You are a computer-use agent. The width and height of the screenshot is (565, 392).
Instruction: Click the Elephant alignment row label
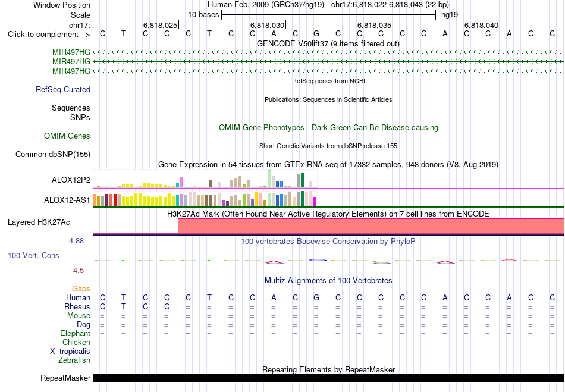[75, 333]
